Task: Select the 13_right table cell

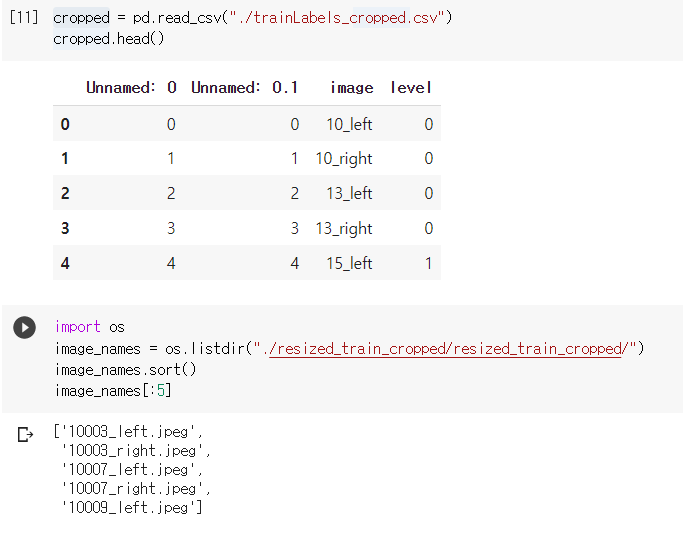Action: point(344,229)
